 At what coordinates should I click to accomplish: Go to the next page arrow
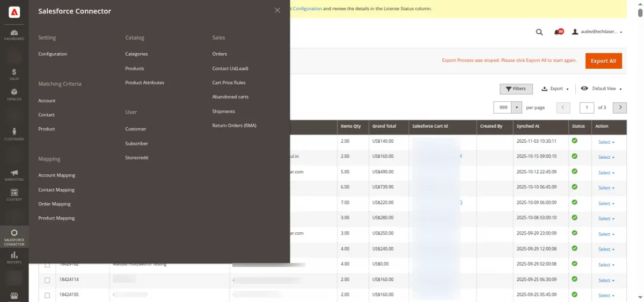620,107
